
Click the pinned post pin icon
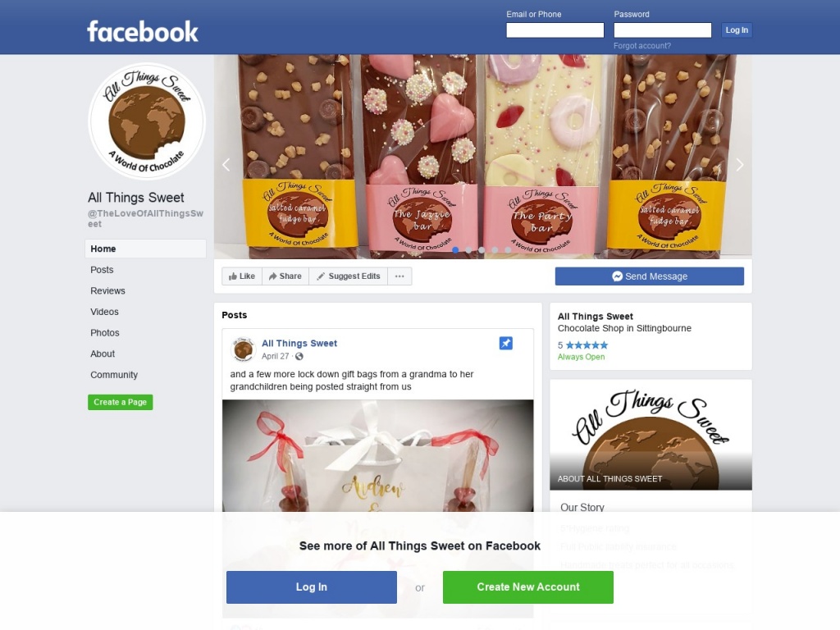[x=505, y=343]
